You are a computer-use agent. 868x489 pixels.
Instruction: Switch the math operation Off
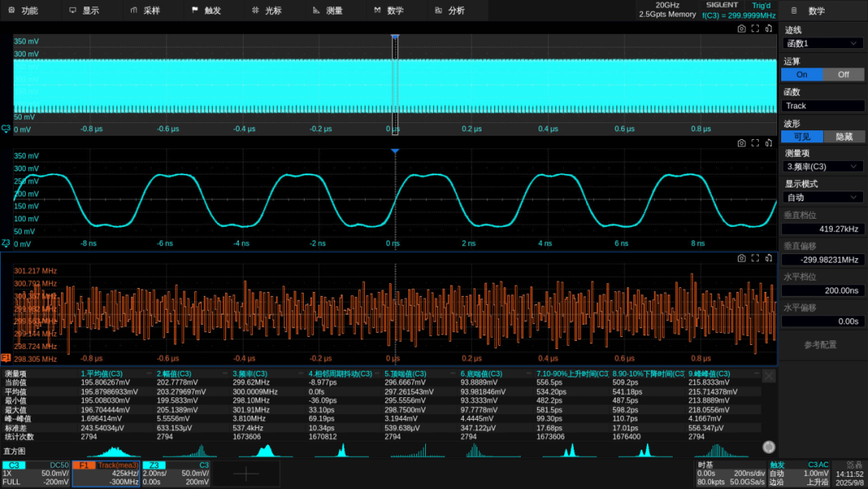(843, 74)
